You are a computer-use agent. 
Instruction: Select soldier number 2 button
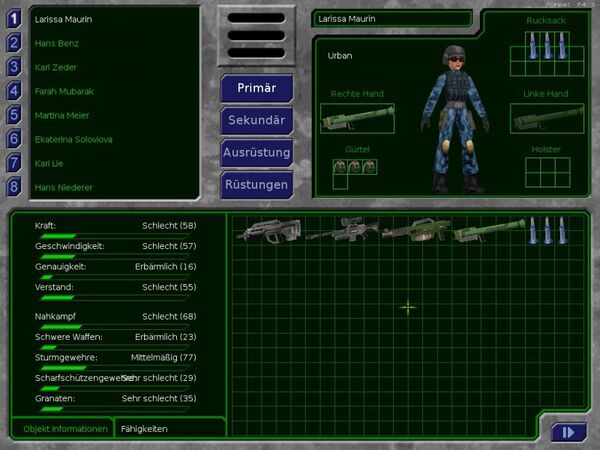pyautogui.click(x=14, y=42)
